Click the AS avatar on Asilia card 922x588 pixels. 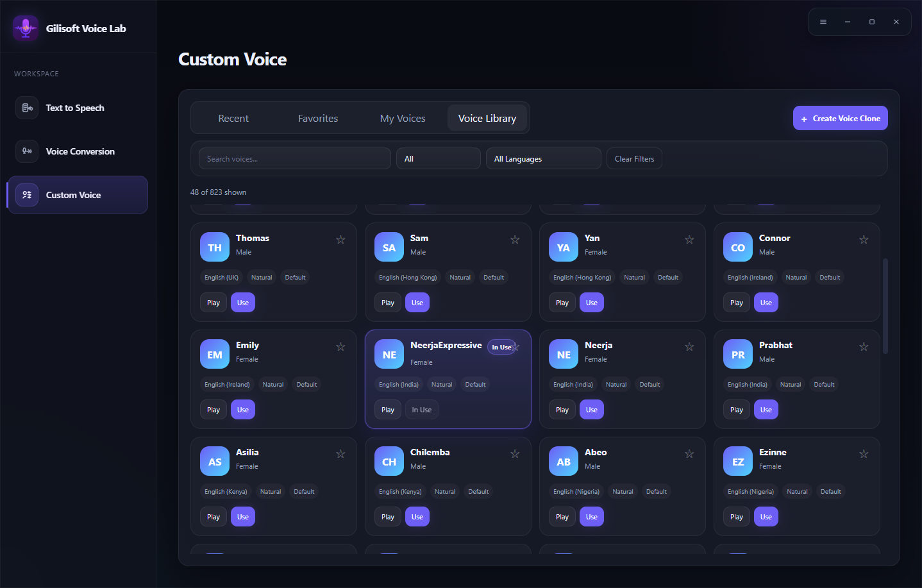point(215,461)
